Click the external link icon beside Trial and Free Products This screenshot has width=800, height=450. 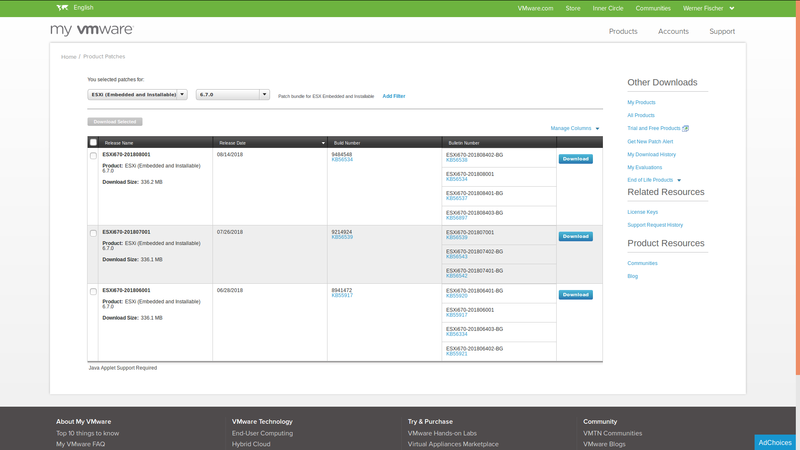pyautogui.click(x=686, y=129)
